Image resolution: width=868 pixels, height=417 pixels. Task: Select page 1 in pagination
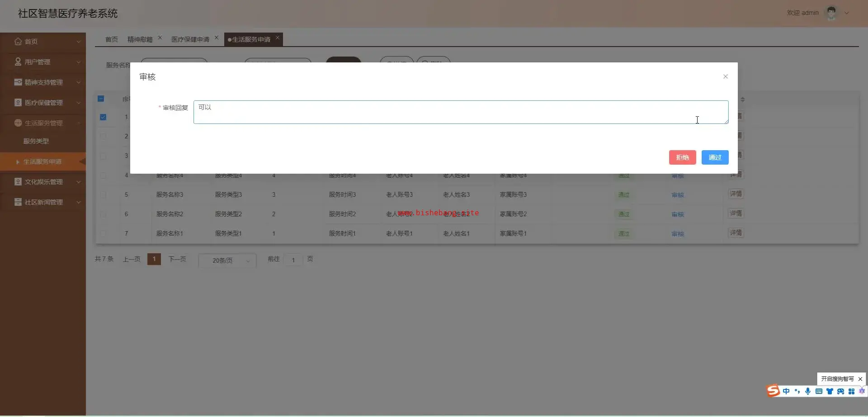point(154,259)
